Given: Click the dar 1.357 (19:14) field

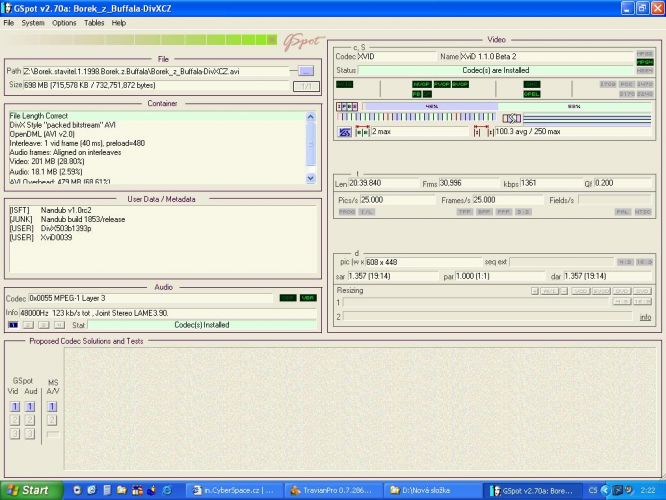Looking at the screenshot, I should click(x=607, y=276).
